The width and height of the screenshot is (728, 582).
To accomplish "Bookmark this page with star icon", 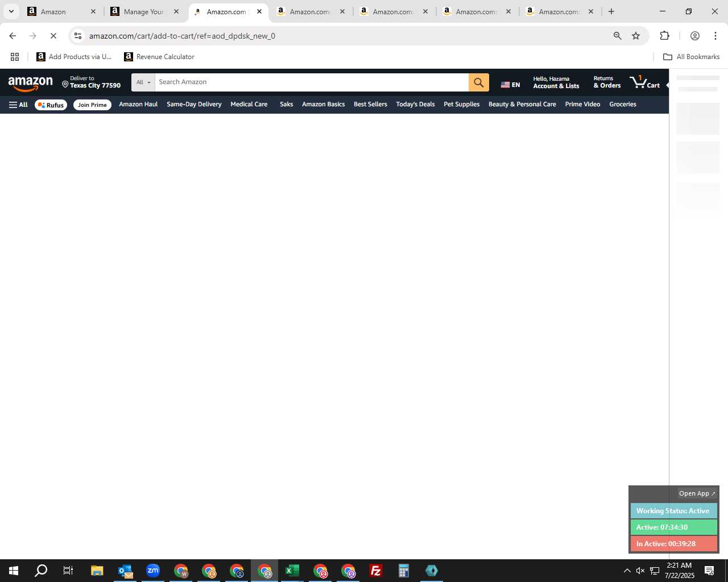I will (636, 36).
